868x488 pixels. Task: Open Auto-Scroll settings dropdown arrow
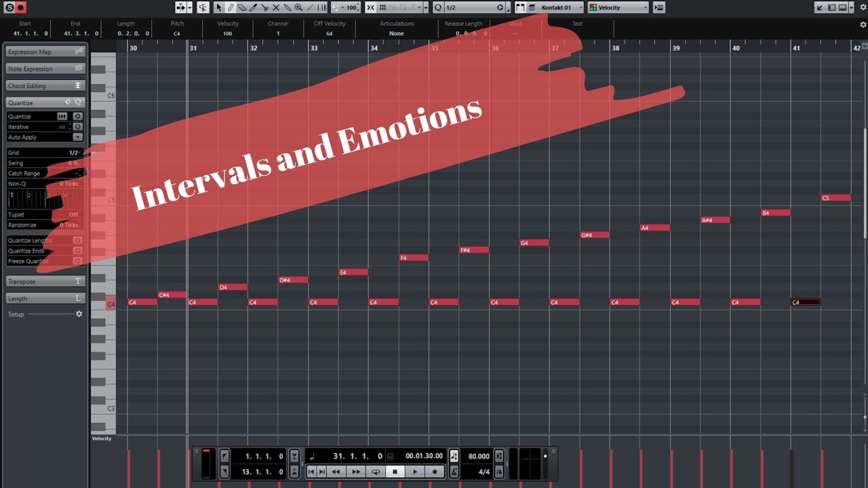click(190, 7)
